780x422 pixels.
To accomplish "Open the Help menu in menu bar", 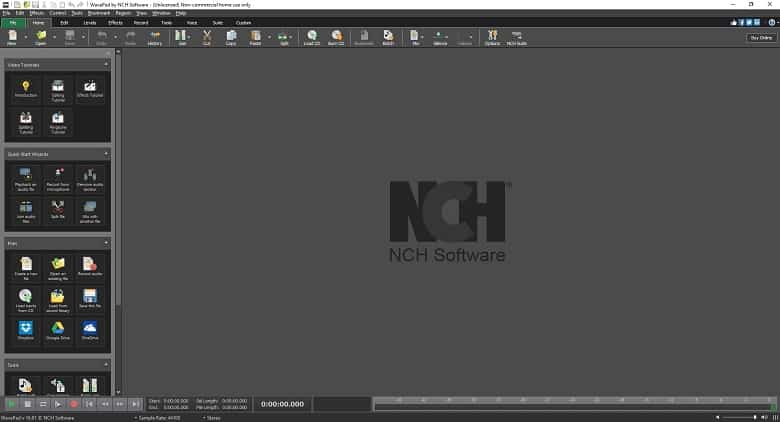I will (x=181, y=13).
